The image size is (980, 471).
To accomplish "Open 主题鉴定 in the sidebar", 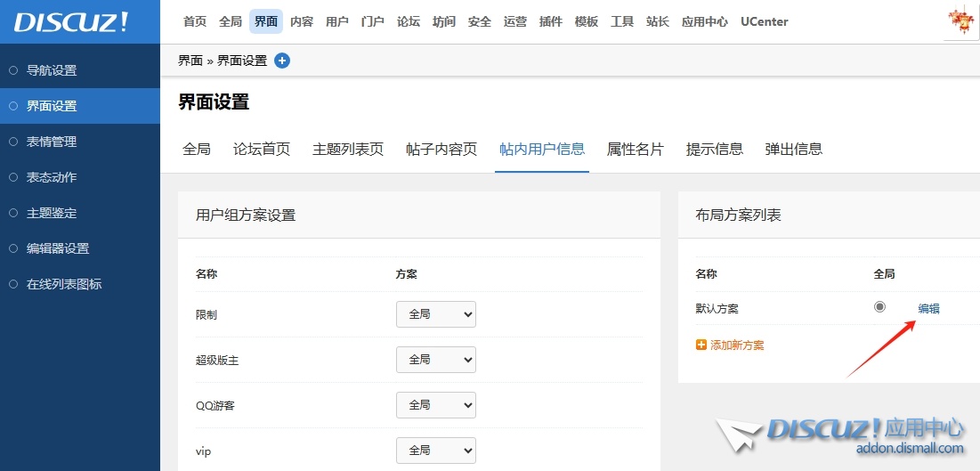I will click(80, 214).
